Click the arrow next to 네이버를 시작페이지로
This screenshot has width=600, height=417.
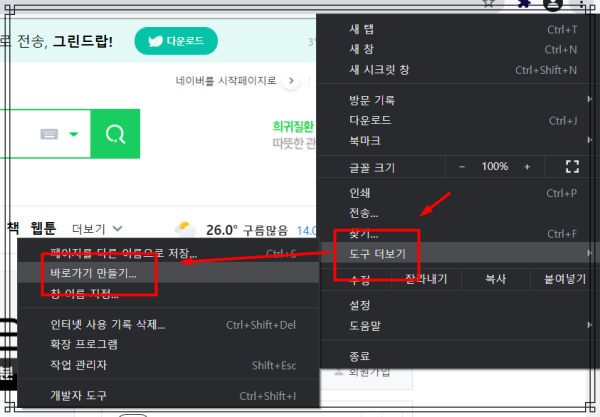click(x=291, y=81)
